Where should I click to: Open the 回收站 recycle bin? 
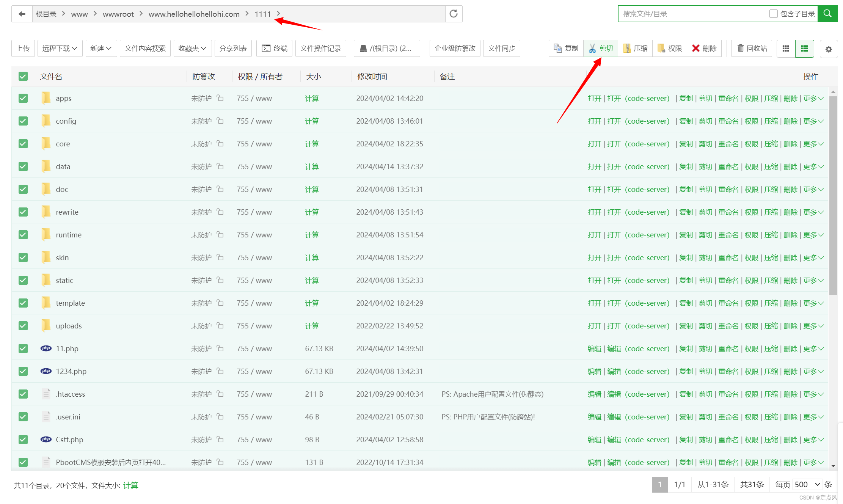[752, 49]
